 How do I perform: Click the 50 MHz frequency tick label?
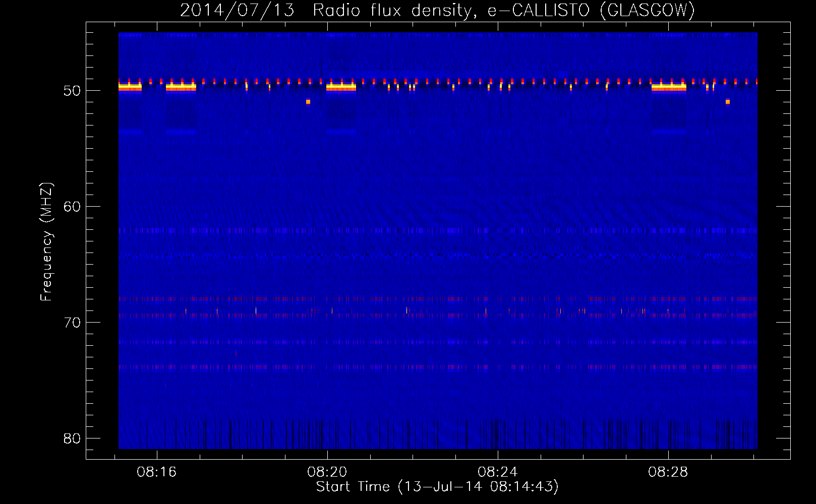72,91
